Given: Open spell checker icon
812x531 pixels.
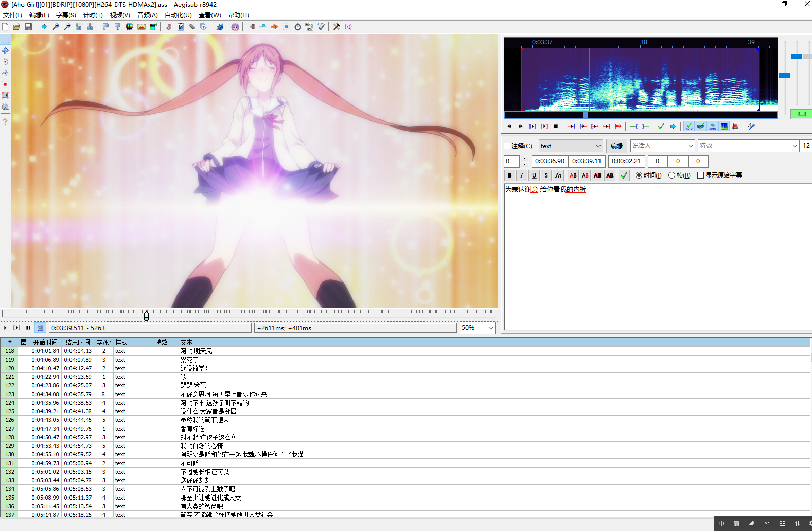Looking at the screenshot, I should pyautogui.click(x=321, y=27).
